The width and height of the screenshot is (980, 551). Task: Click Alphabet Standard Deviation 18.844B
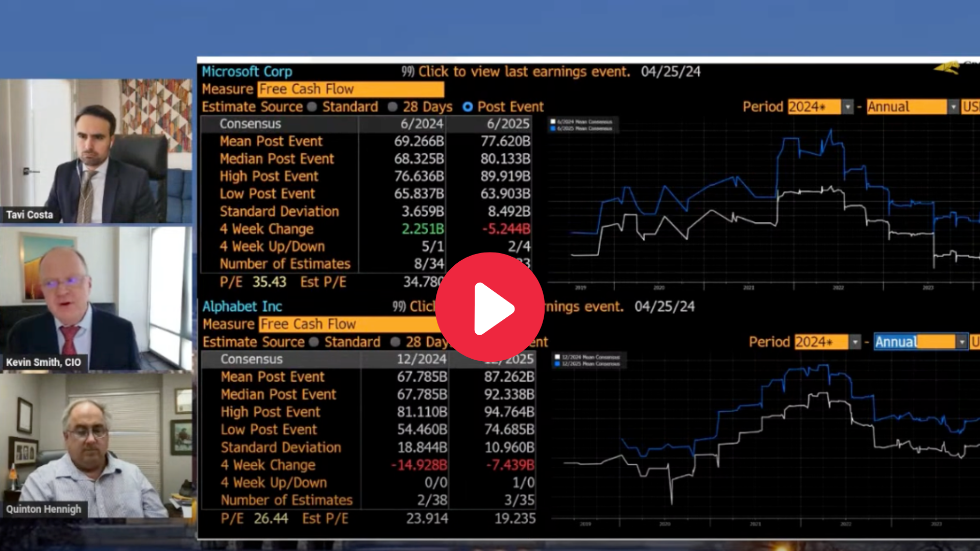(x=422, y=447)
